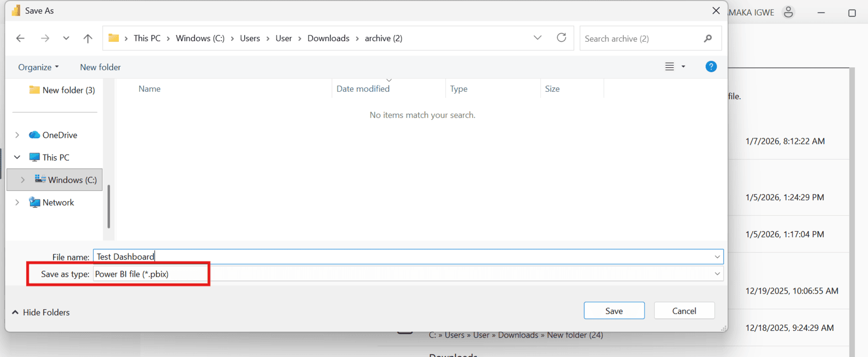Image resolution: width=868 pixels, height=357 pixels.
Task: Click New folder in the toolbar
Action: pos(100,67)
